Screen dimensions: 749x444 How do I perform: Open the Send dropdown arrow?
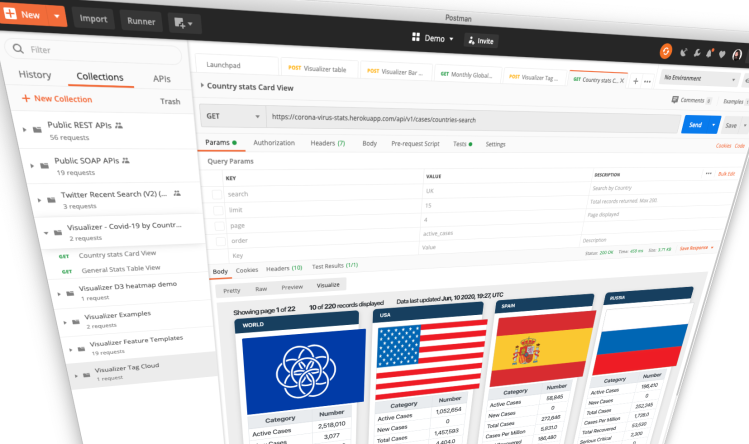pos(714,125)
